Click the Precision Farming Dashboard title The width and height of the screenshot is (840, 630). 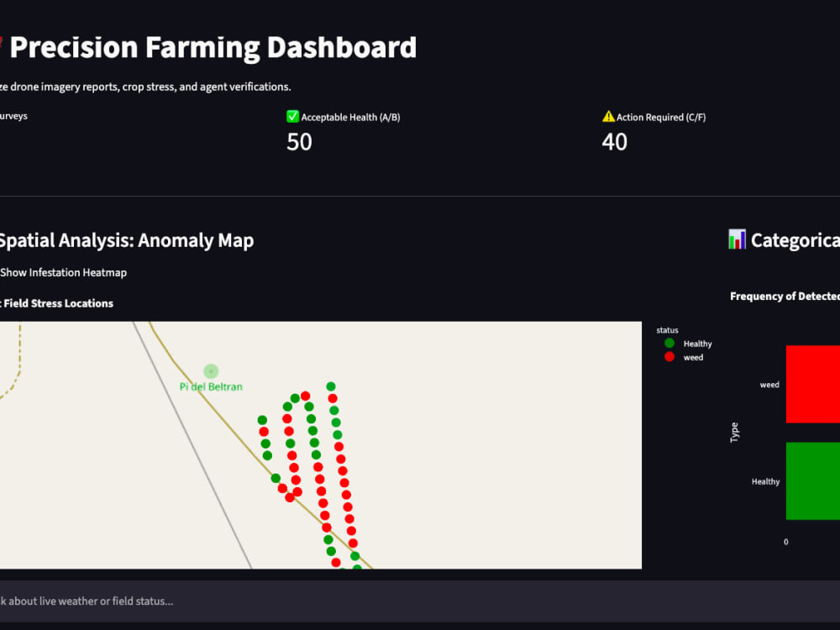[x=213, y=47]
